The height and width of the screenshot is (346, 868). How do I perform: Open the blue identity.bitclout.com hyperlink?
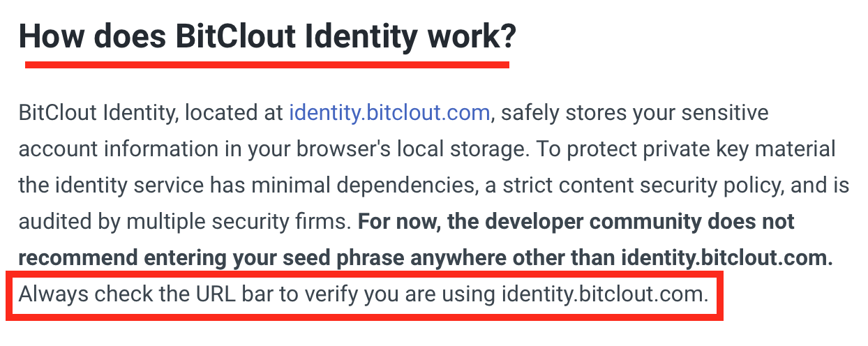click(389, 113)
